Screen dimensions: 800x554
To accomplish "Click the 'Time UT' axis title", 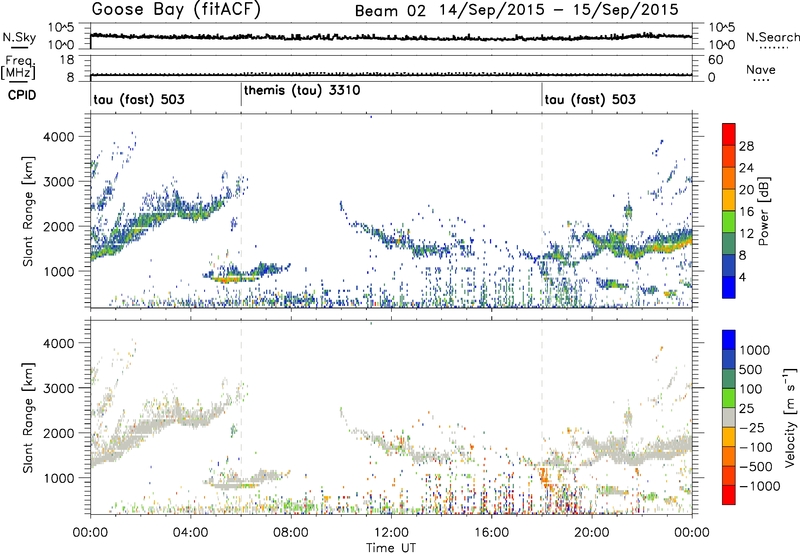I will click(391, 548).
